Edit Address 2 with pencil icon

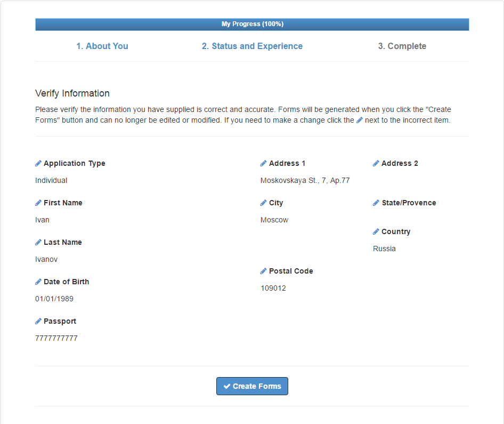(376, 163)
